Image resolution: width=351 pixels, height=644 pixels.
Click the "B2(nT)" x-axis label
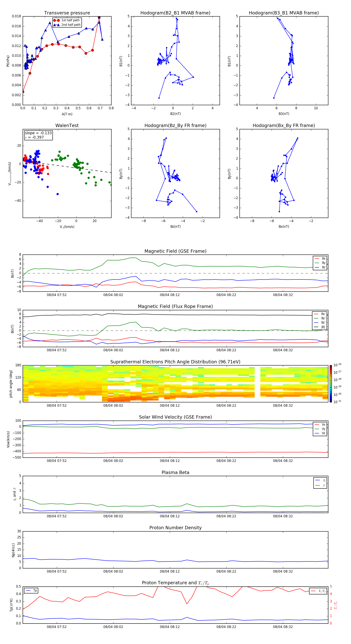(x=175, y=114)
